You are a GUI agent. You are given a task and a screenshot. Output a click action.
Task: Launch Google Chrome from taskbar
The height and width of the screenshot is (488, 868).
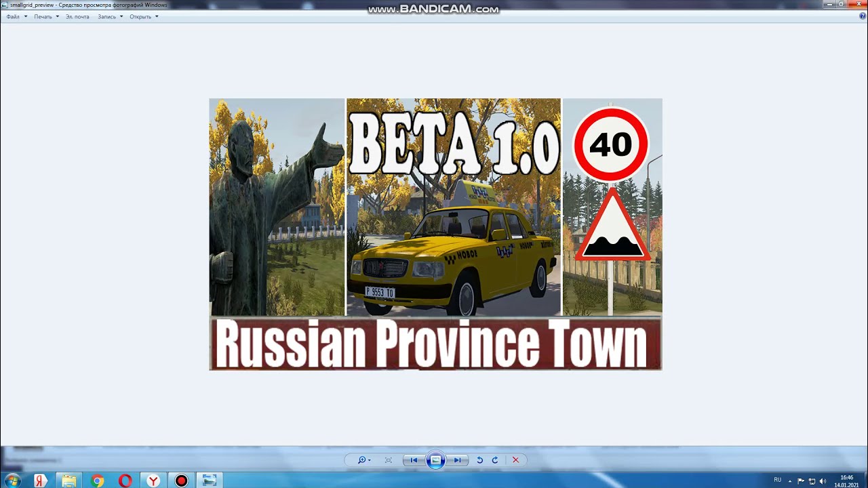(98, 481)
